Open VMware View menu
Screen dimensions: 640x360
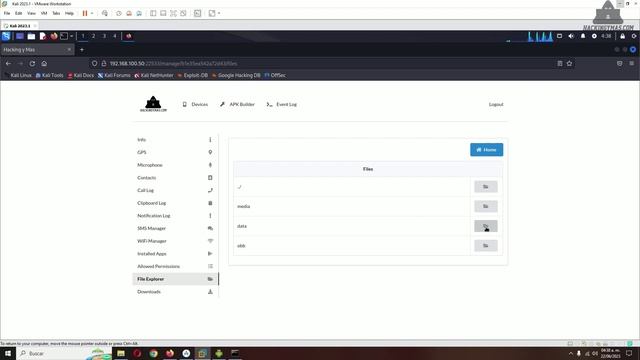point(31,13)
